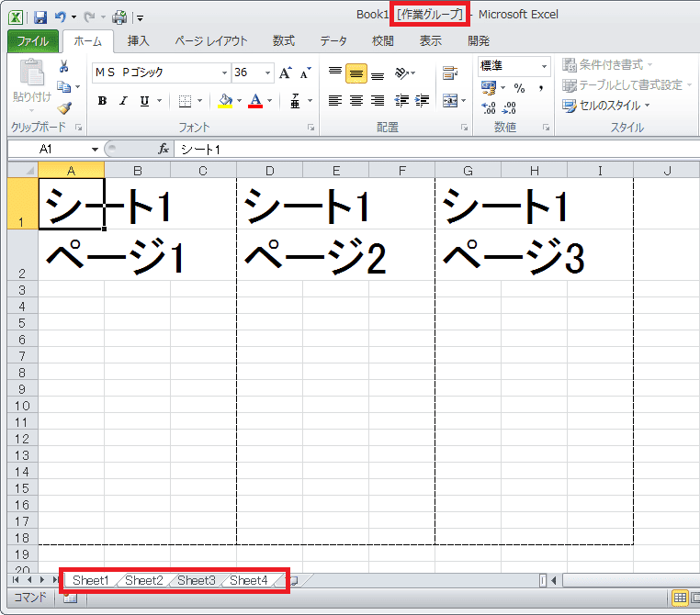Click the Cut scissors icon
The image size is (700, 615).
tap(63, 66)
